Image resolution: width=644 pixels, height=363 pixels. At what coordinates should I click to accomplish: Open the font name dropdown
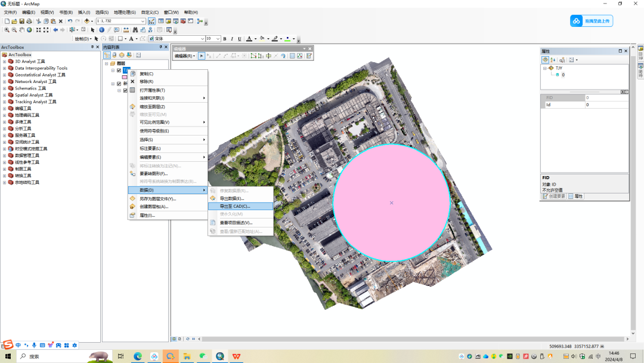click(202, 39)
